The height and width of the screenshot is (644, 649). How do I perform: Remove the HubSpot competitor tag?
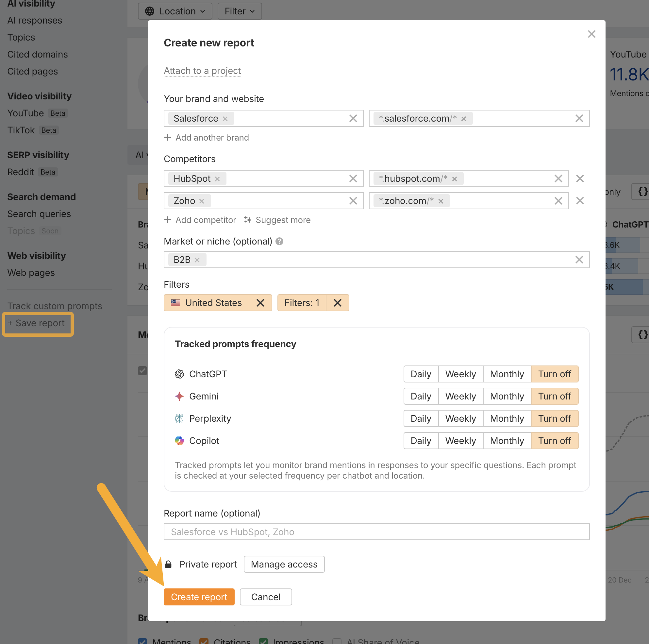coord(217,179)
